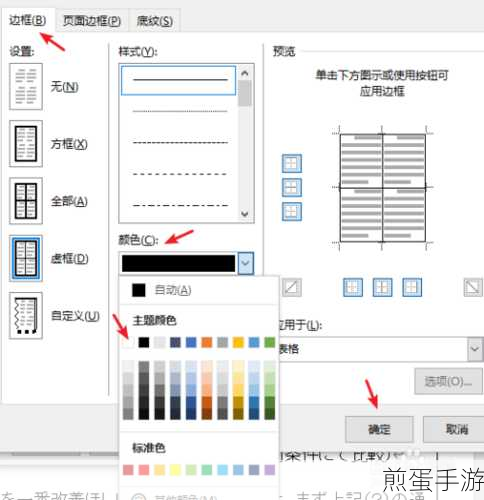Pick the dark red standard color swatch
This screenshot has width=484, height=500.
(128, 470)
